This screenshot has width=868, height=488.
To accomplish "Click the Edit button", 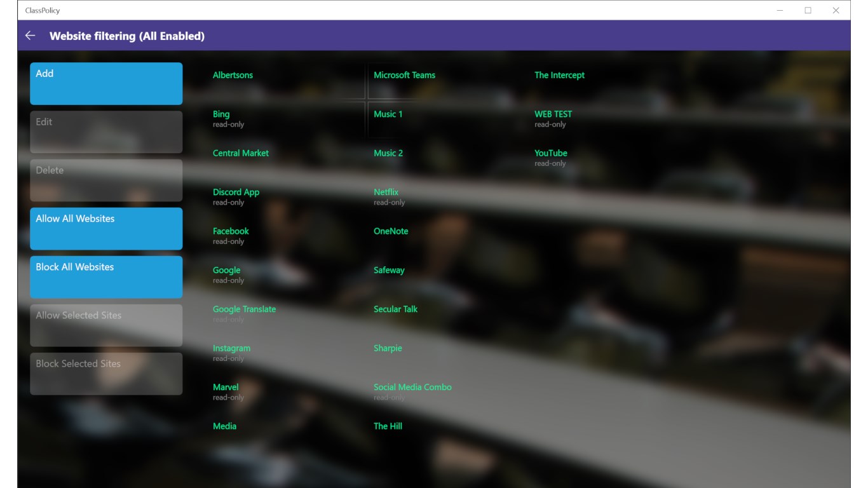I will (x=106, y=132).
